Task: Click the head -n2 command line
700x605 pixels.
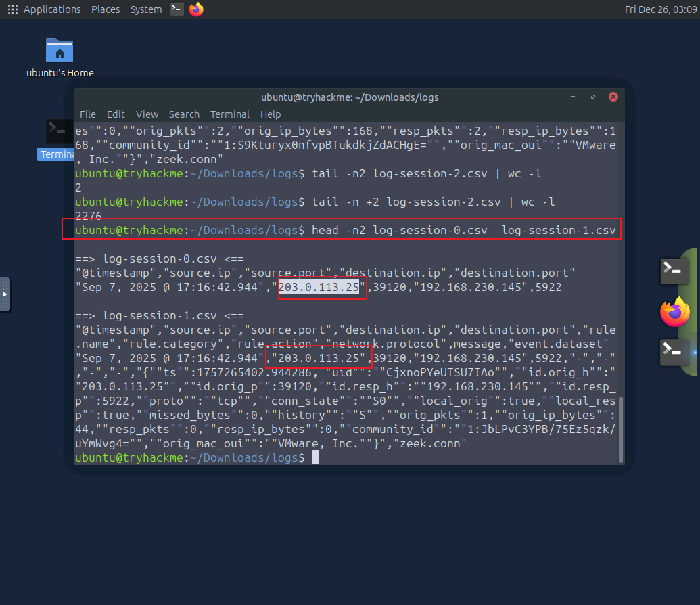Action: click(x=463, y=230)
